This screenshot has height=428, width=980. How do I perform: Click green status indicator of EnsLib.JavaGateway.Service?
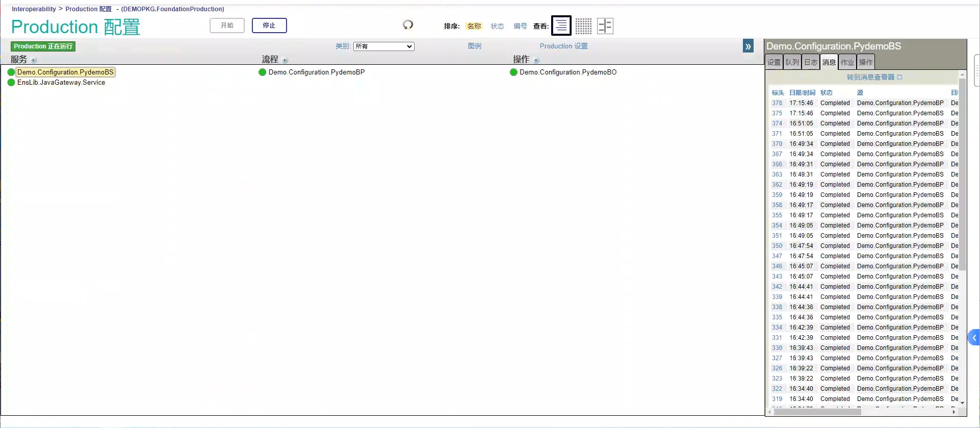click(x=11, y=83)
